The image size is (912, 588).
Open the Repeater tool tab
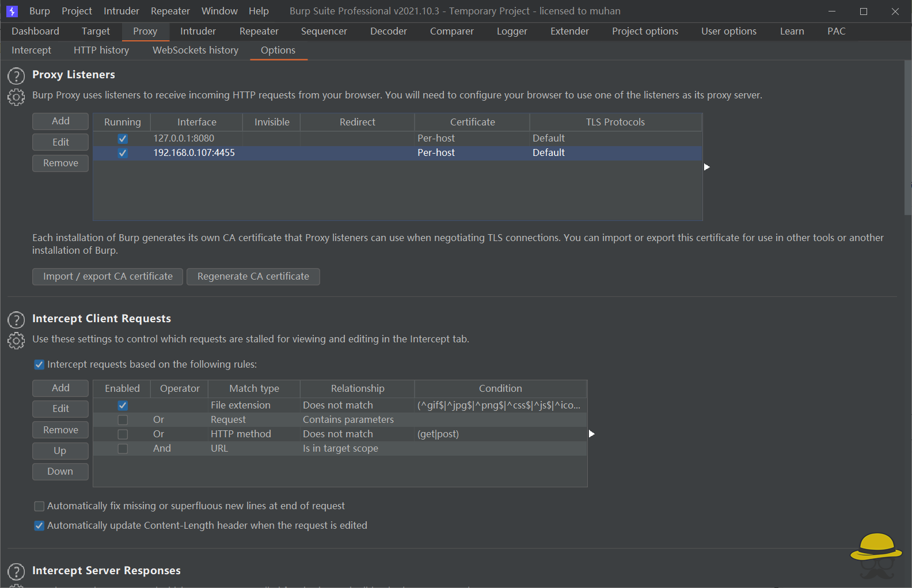tap(259, 31)
